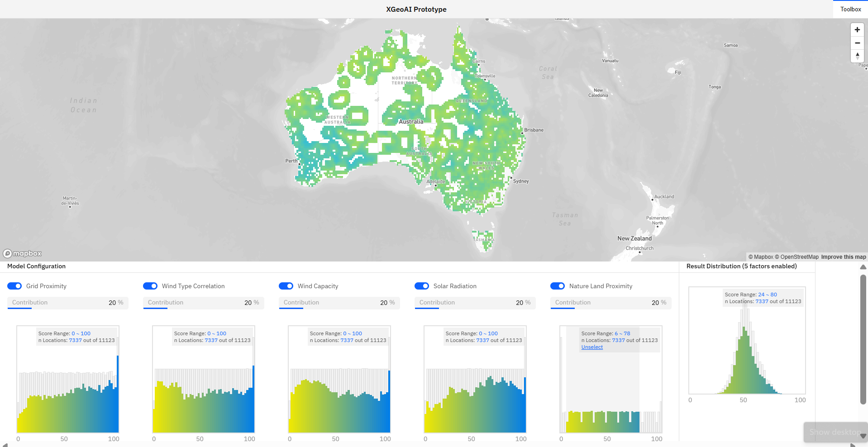
Task: Toggle the Solar Radiation switch
Action: coord(422,286)
